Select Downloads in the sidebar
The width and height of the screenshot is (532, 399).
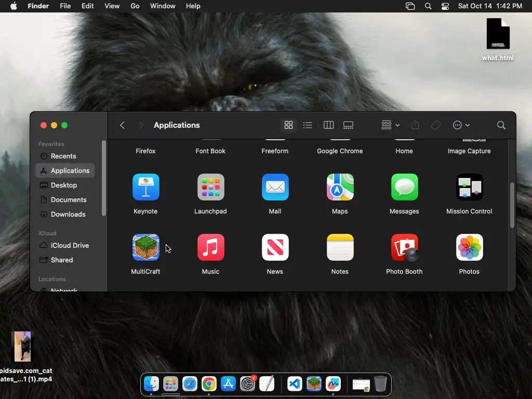65,215
